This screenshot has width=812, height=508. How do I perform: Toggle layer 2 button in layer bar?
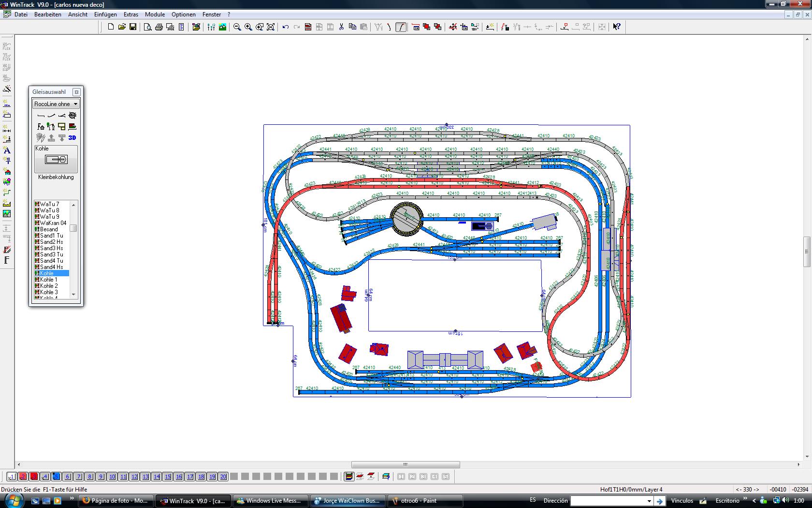[23, 477]
